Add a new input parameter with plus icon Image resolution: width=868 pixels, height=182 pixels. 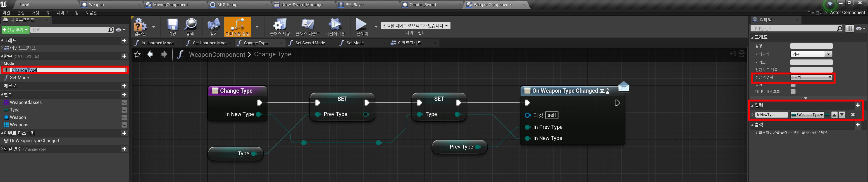point(858,105)
